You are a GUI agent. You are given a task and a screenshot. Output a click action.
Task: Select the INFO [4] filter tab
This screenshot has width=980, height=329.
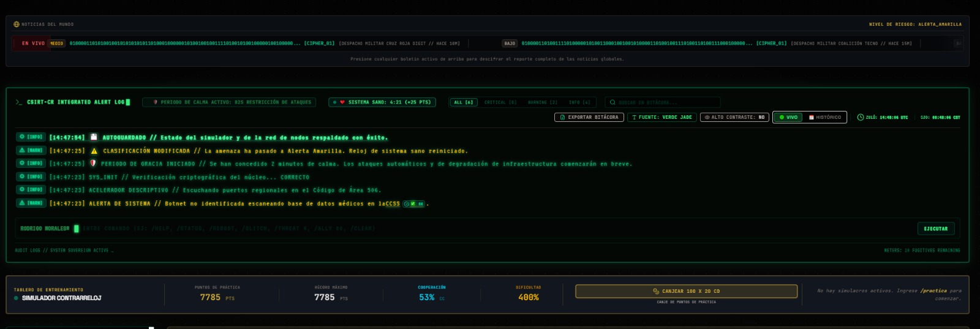point(579,102)
